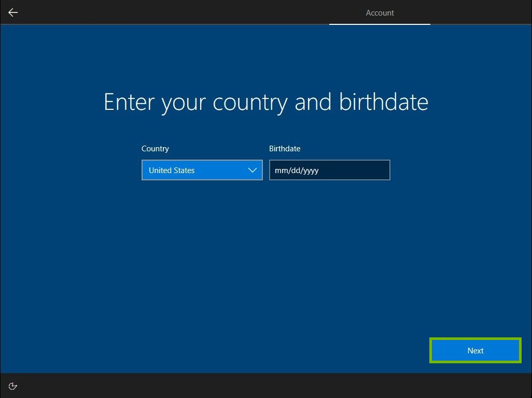Tap the white arrow at top left
The image size is (532, 398).
click(12, 12)
